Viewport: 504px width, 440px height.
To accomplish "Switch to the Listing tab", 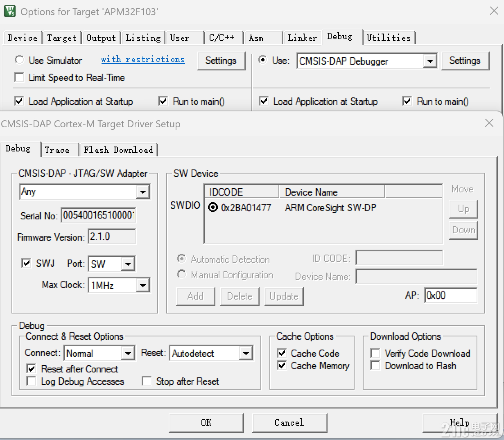I will pyautogui.click(x=143, y=38).
